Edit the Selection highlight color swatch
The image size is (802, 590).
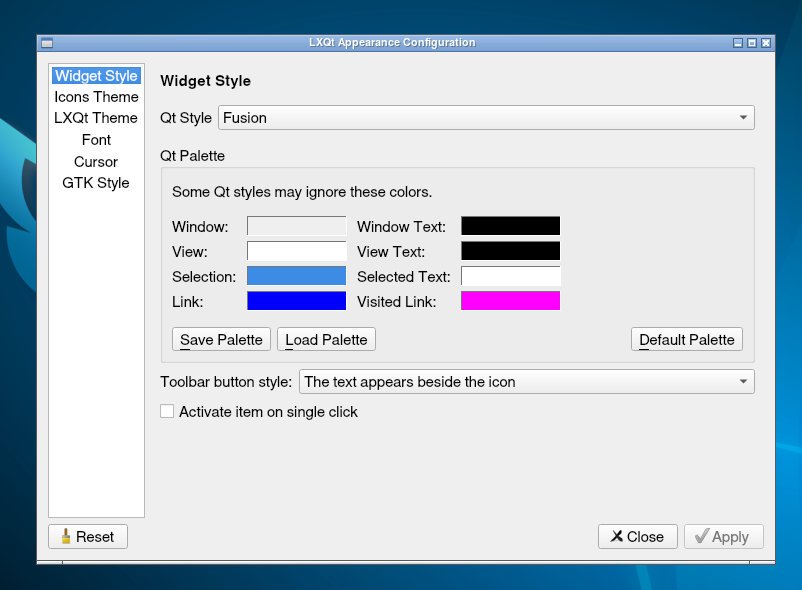(296, 276)
